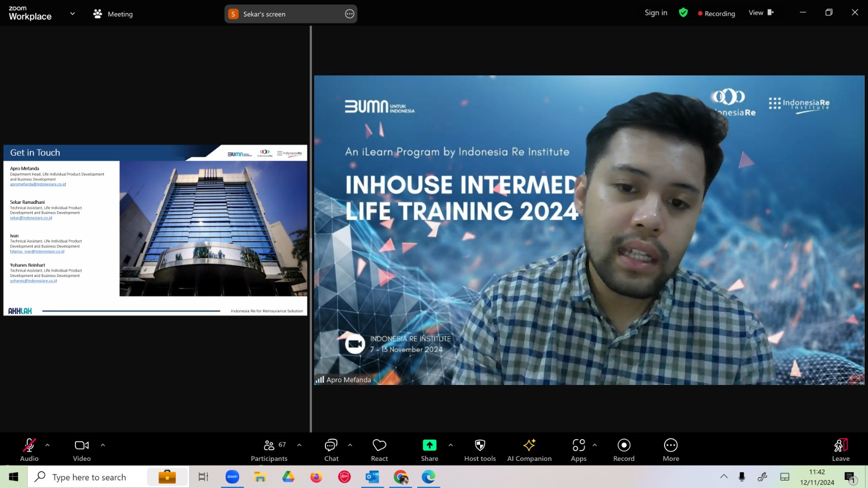The image size is (868, 488).
Task: Select the Sekar's screen label
Action: [x=264, y=14]
